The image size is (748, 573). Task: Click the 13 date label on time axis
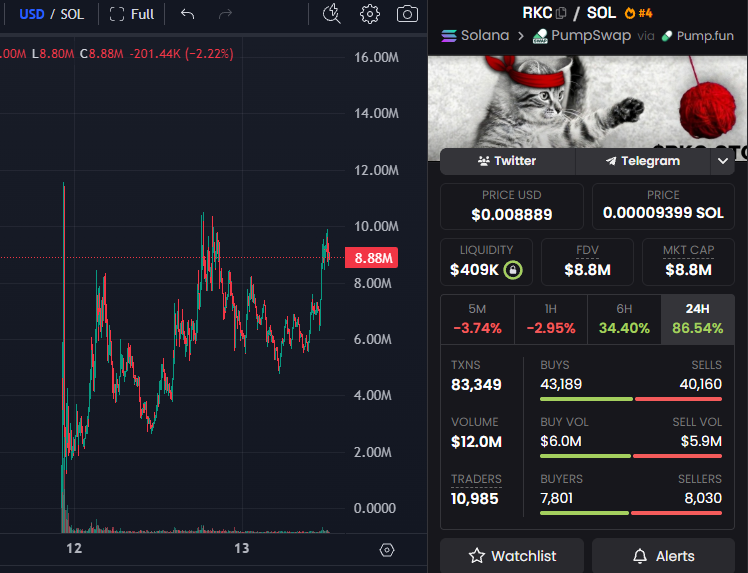click(x=242, y=548)
